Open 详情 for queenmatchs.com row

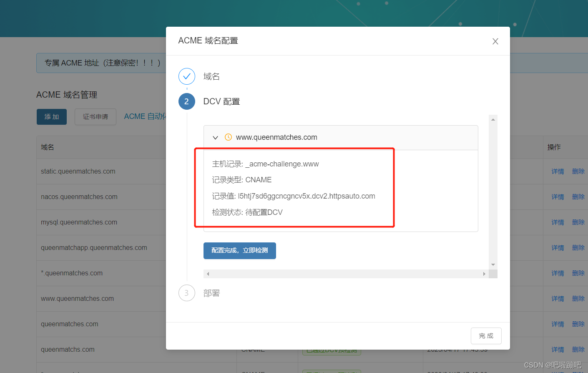pos(558,349)
